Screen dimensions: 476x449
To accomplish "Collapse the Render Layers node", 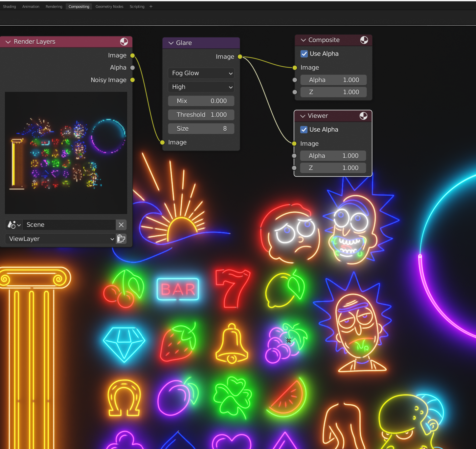I will coord(8,42).
